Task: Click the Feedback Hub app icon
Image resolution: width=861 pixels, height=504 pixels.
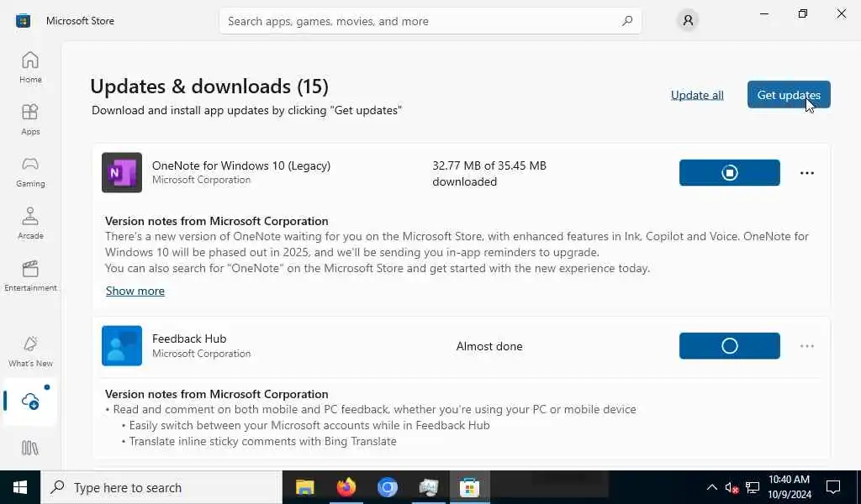Action: coord(122,345)
